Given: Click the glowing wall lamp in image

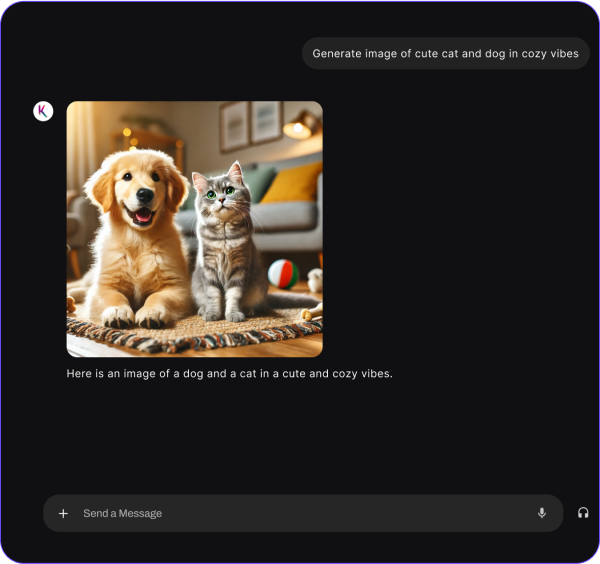Looking at the screenshot, I should (297, 127).
